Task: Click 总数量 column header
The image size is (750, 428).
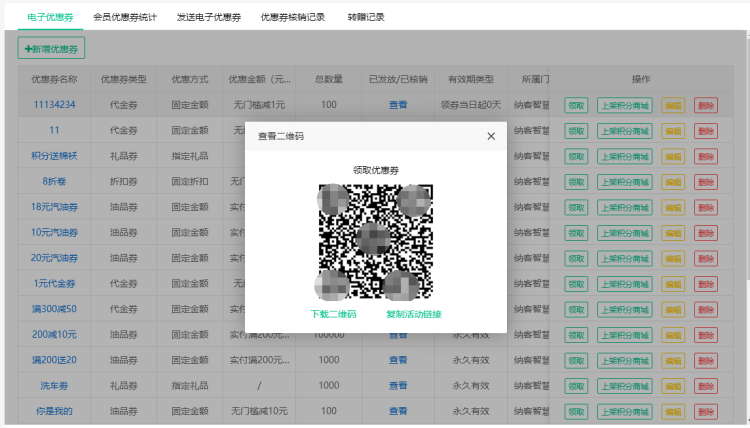Action: 329,79
